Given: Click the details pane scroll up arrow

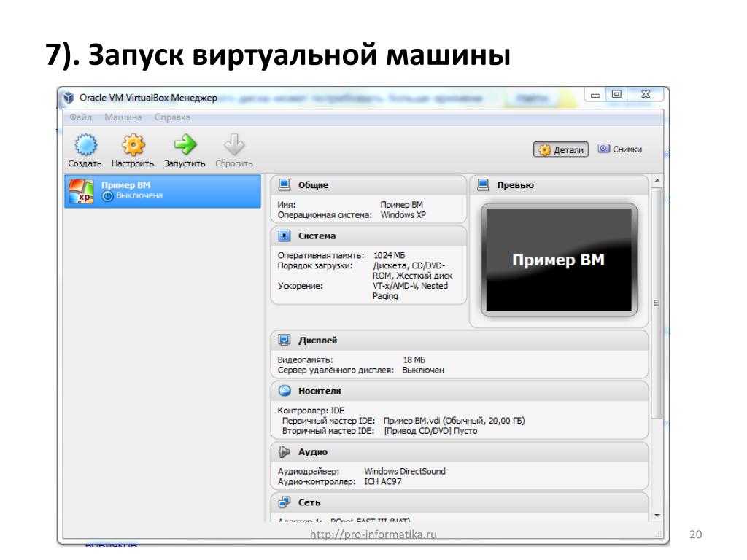Looking at the screenshot, I should point(657,181).
